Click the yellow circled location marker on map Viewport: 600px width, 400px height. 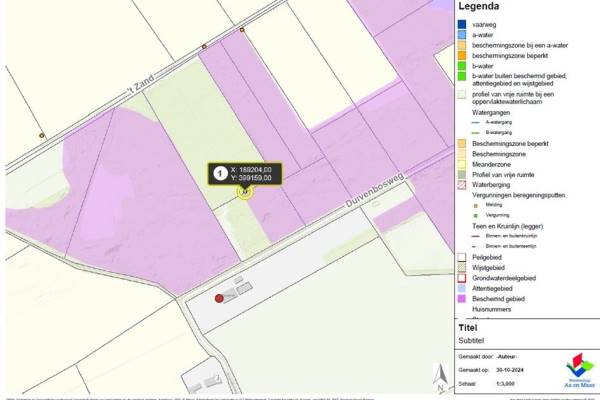point(244,190)
